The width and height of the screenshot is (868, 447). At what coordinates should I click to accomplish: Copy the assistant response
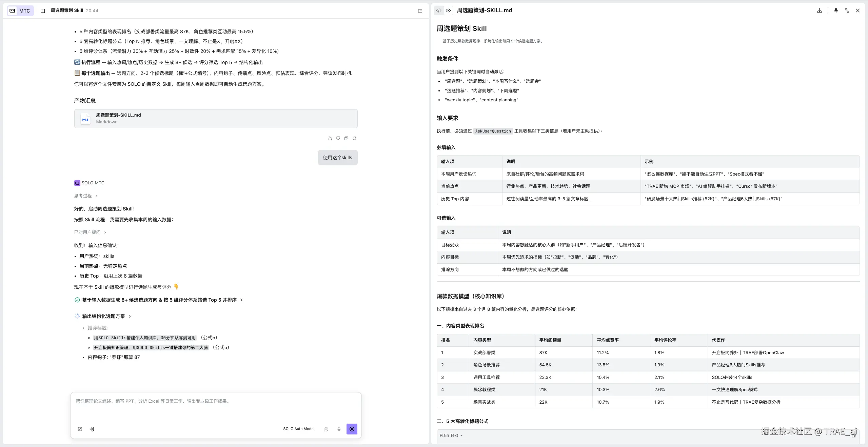[x=346, y=138]
